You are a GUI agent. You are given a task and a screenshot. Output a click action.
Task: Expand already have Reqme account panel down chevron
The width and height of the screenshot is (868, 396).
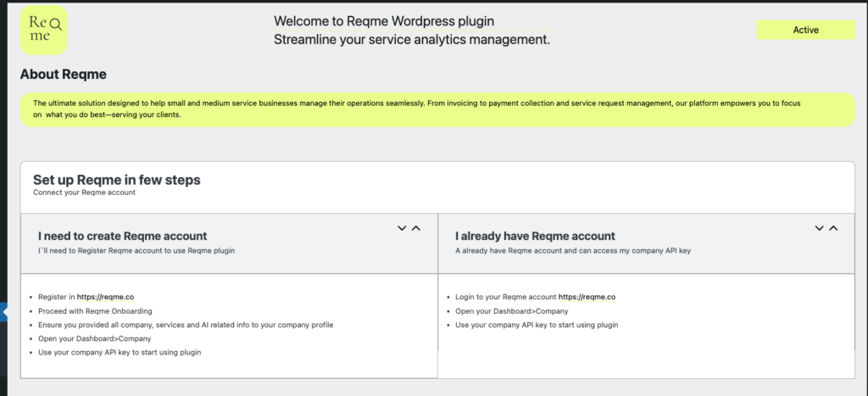(820, 228)
